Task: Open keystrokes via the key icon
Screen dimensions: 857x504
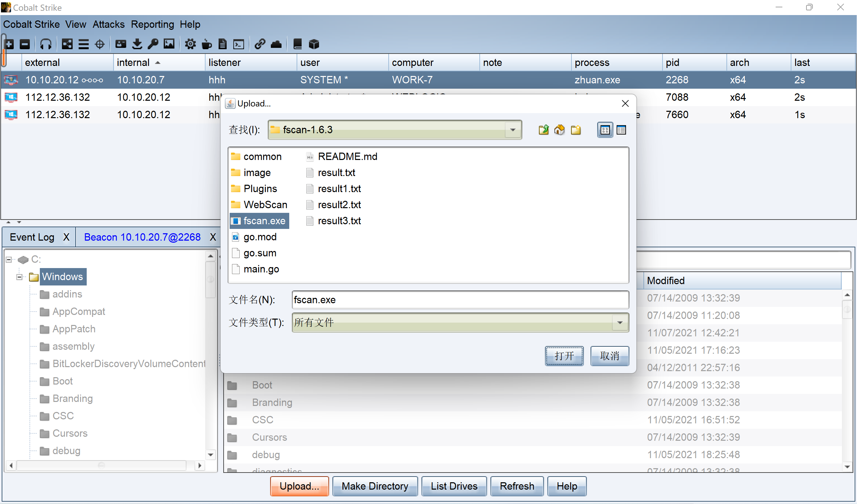Action: [153, 44]
